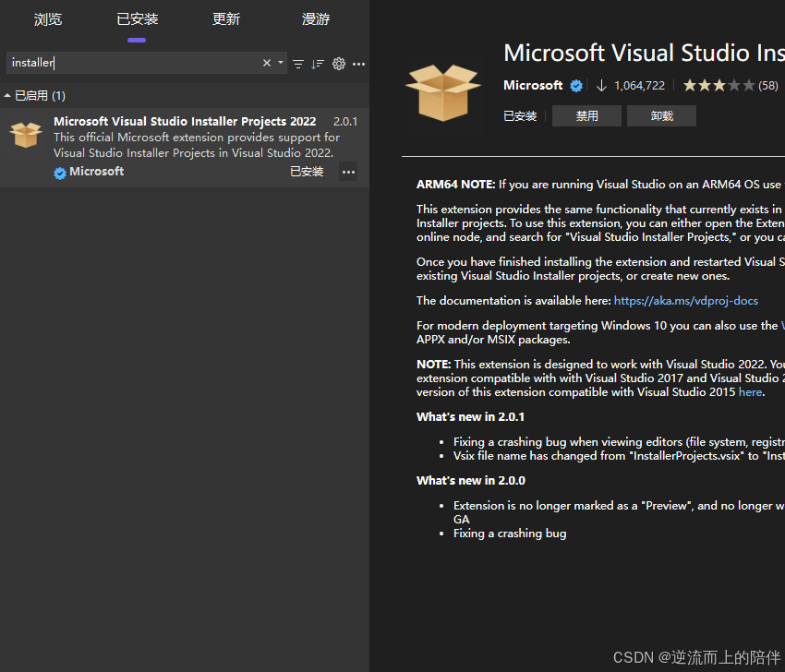Screen dimensions: 785x672
Task: Select Microsoft Visual Studio Installer Projects 2022 item
Action: click(185, 148)
